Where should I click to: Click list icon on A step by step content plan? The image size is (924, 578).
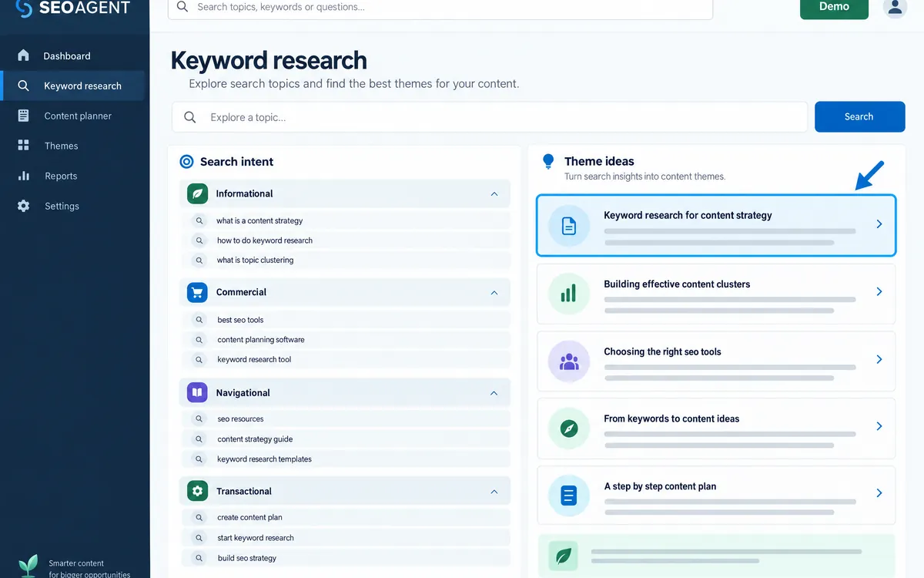(569, 495)
